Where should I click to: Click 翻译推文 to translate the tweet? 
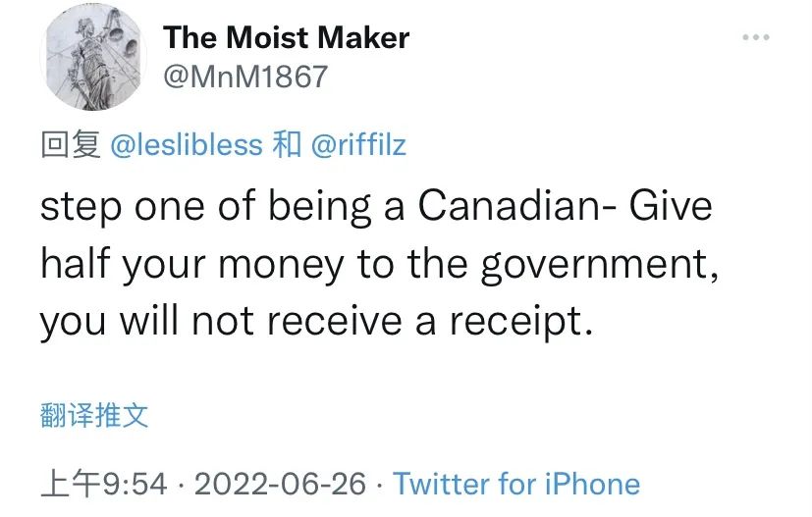click(94, 415)
